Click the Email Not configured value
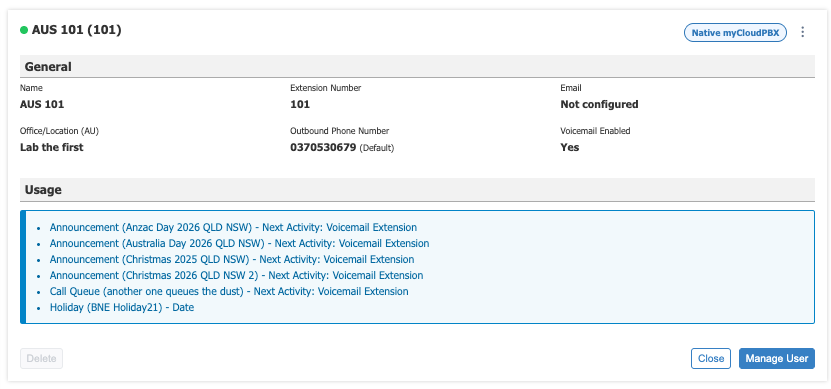This screenshot has width=831, height=389. (599, 104)
